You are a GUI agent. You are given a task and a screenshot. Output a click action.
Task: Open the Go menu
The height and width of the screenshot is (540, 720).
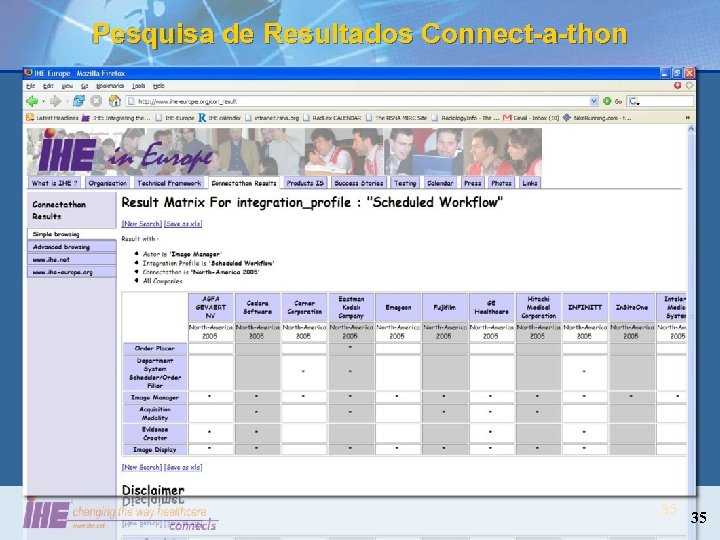click(x=84, y=86)
